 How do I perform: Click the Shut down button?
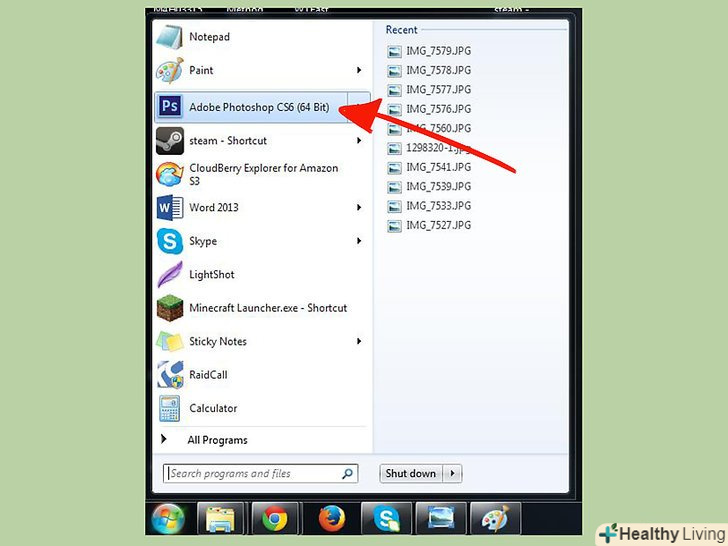click(411, 474)
